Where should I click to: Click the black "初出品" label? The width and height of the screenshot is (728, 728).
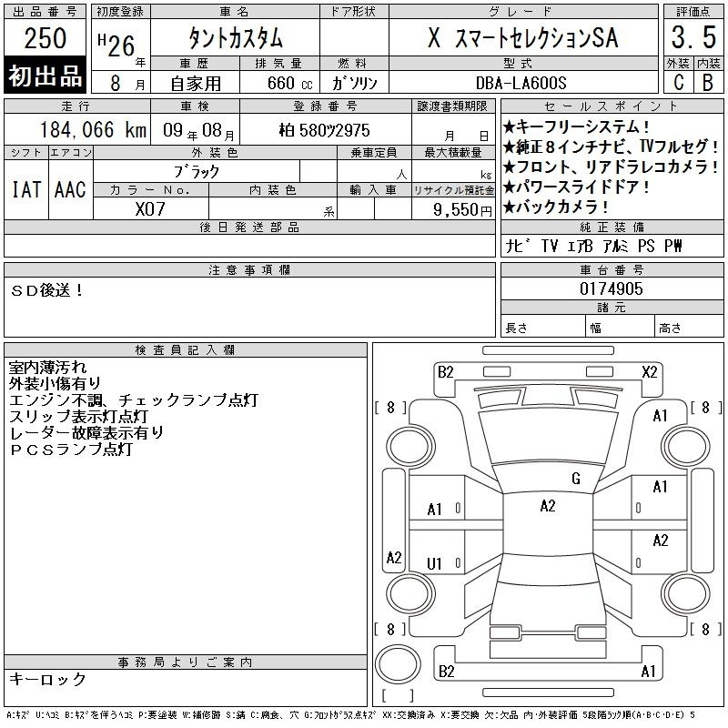(x=45, y=76)
